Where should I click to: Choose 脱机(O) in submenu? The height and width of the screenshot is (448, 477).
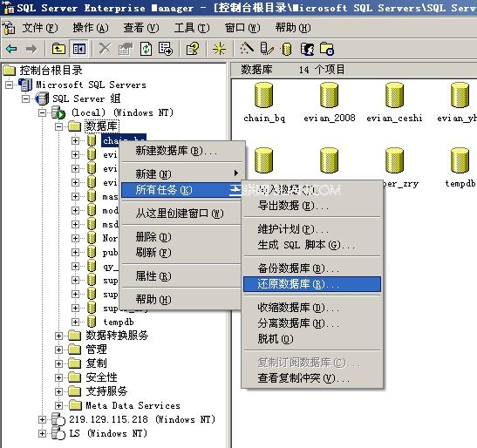pos(312,339)
